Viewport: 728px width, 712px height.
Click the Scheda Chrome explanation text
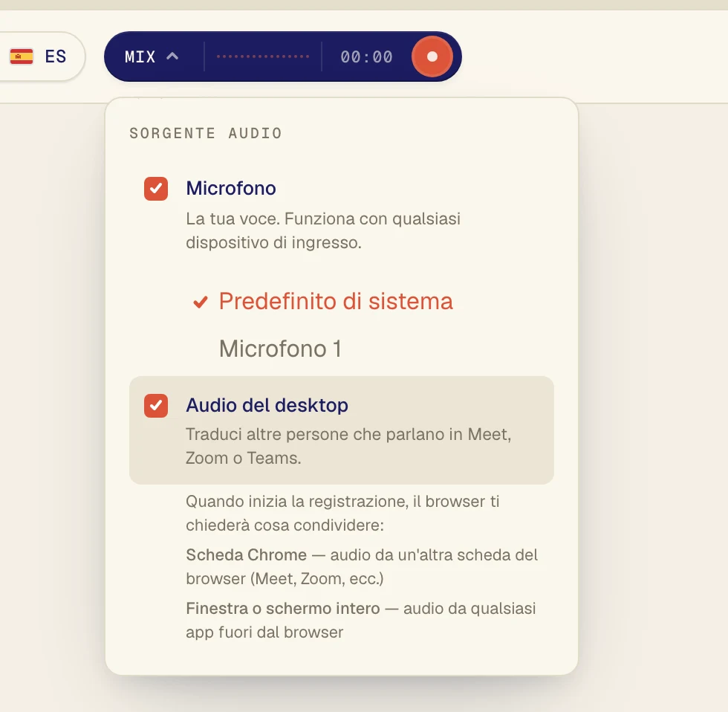tap(362, 566)
